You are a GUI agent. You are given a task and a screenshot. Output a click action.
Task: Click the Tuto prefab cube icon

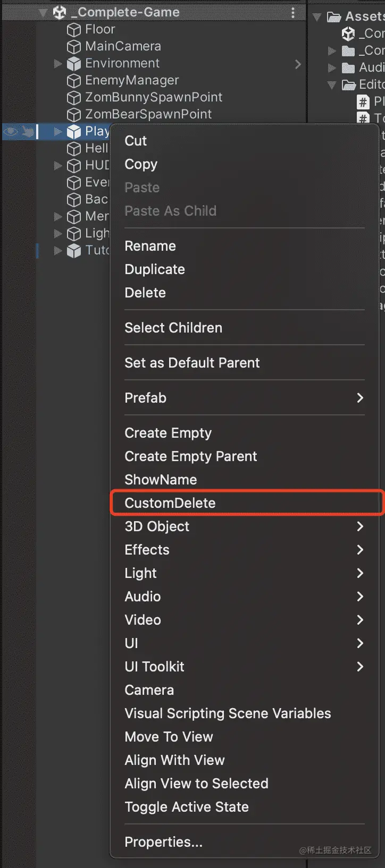(74, 251)
